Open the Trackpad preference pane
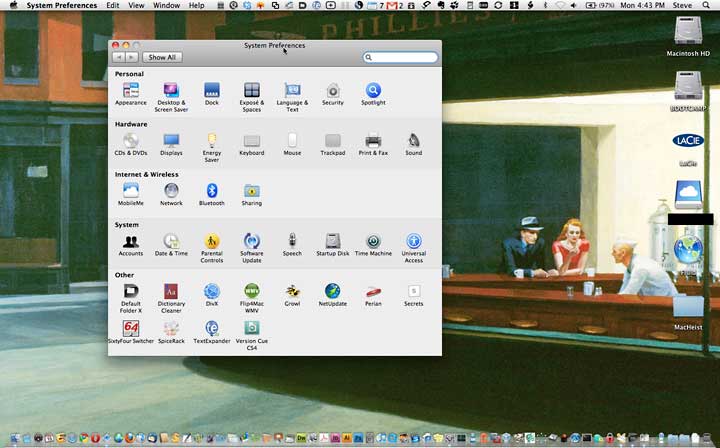The image size is (720, 448). pos(332,141)
